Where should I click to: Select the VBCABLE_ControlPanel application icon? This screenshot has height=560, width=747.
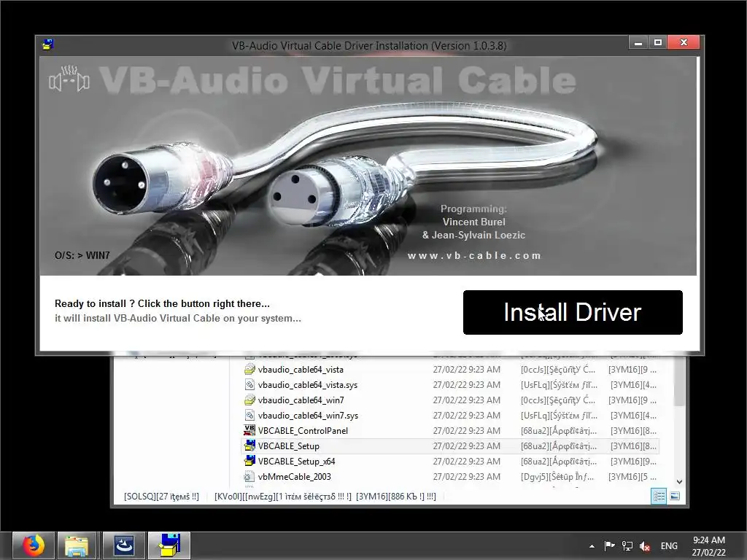(x=249, y=430)
